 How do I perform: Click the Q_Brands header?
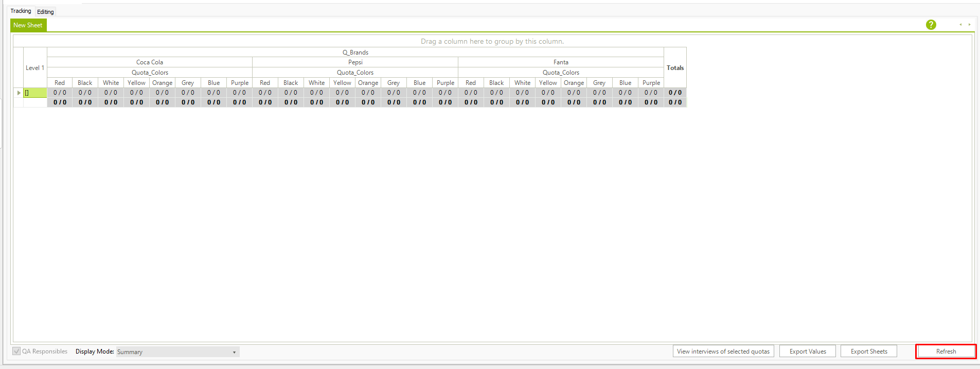(x=355, y=52)
